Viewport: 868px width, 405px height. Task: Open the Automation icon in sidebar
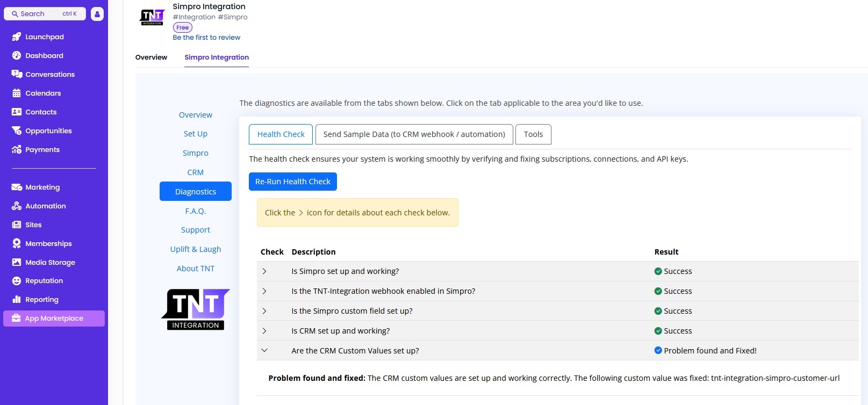[x=16, y=206]
